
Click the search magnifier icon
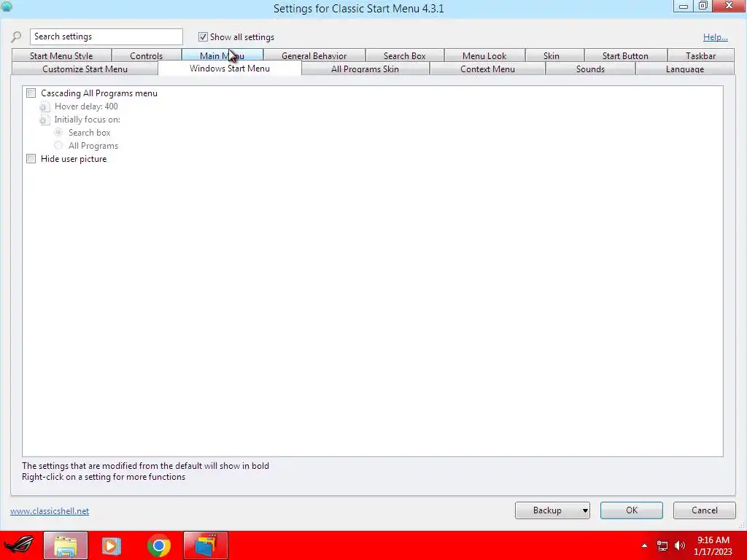[x=16, y=36]
